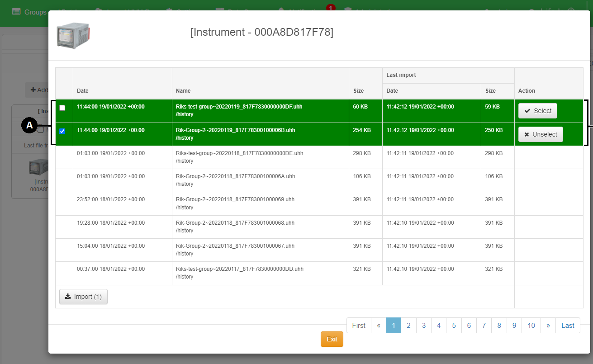Viewport: 593px width, 364px height.
Task: Jump to the Last page
Action: click(x=568, y=326)
